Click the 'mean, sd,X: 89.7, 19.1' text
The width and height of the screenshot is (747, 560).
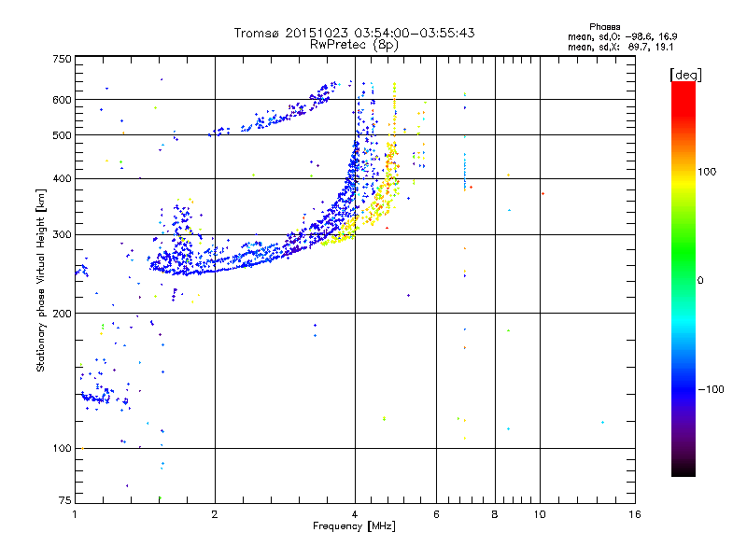tap(620, 48)
